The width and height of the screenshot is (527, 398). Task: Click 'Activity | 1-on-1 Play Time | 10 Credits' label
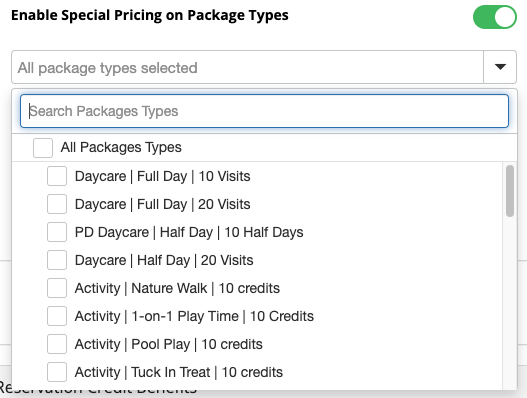194,316
